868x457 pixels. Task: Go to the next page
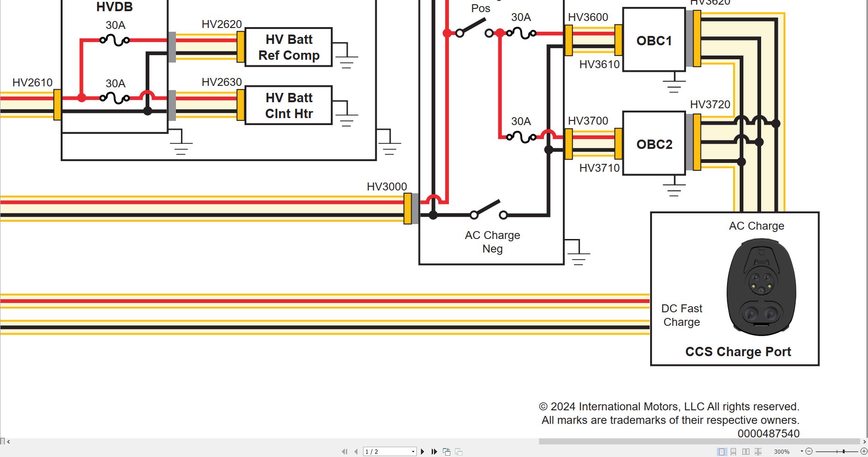pyautogui.click(x=422, y=451)
